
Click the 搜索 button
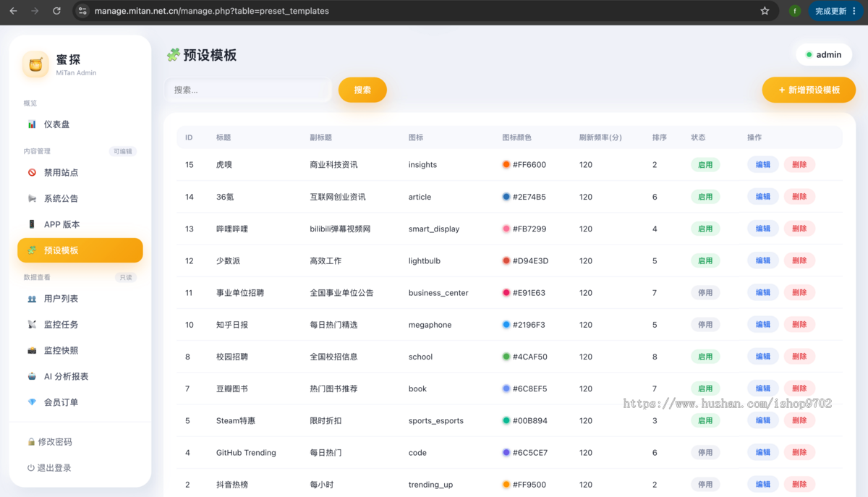click(362, 90)
